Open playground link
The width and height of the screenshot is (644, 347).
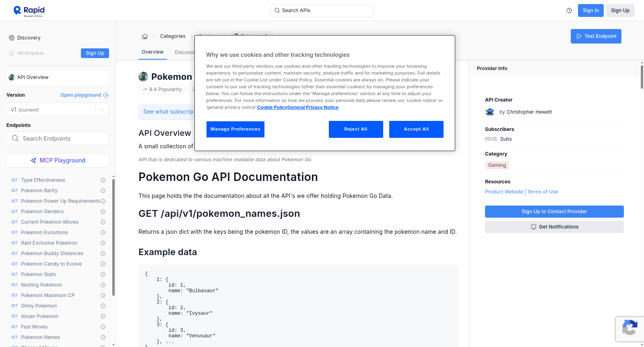85,95
